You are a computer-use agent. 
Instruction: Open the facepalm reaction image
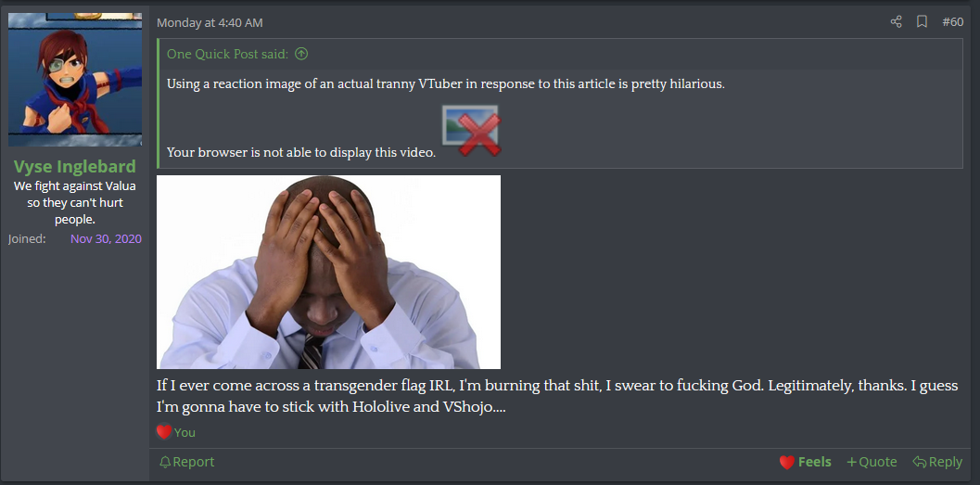point(328,272)
